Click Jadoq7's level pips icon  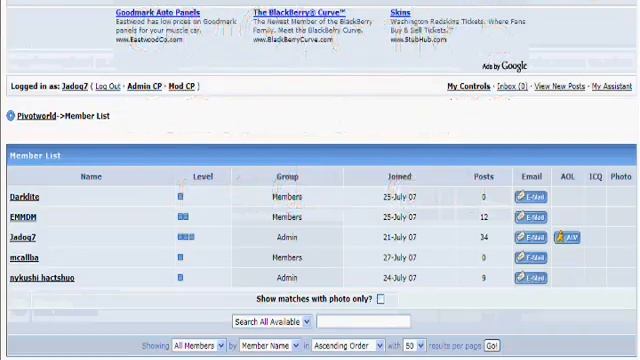186,237
